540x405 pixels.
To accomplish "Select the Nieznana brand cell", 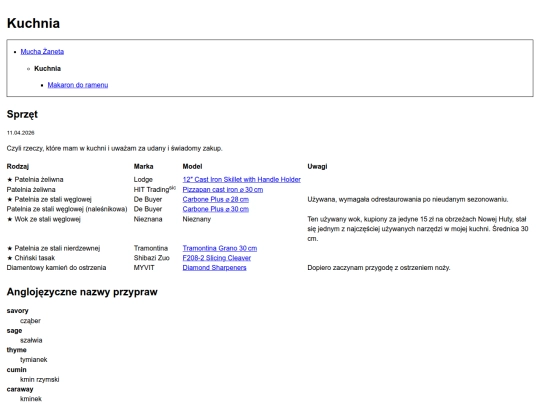I will click(148, 219).
